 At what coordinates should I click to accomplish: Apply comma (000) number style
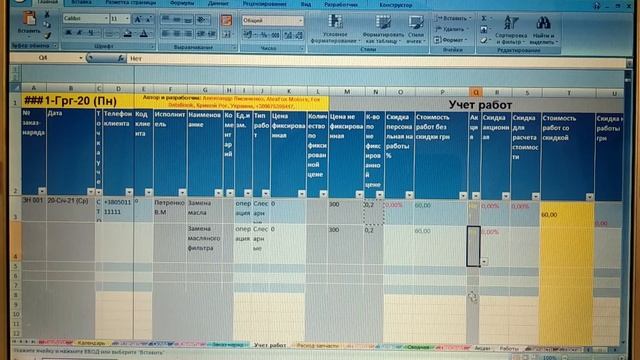(x=276, y=36)
